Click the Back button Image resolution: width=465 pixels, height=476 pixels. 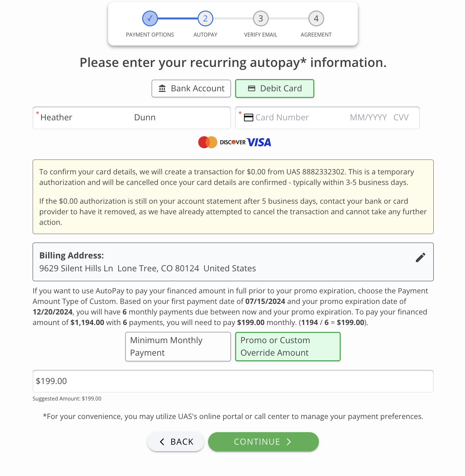[176, 442]
